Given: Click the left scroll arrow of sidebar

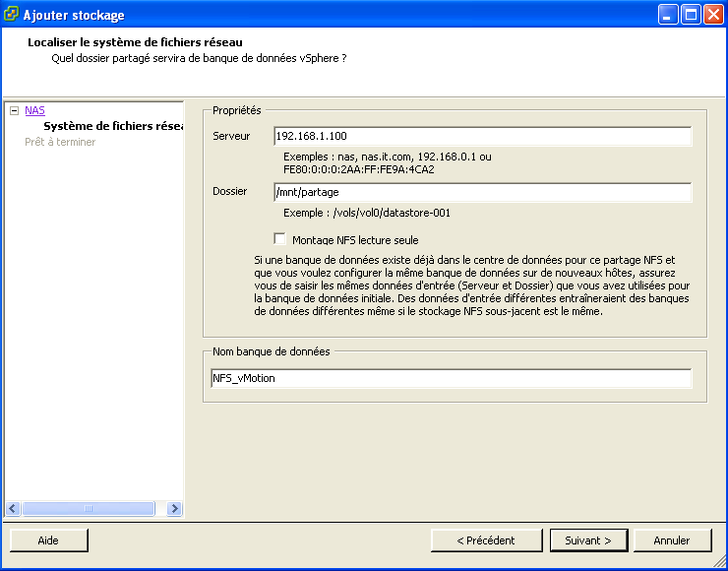Looking at the screenshot, I should pyautogui.click(x=13, y=508).
